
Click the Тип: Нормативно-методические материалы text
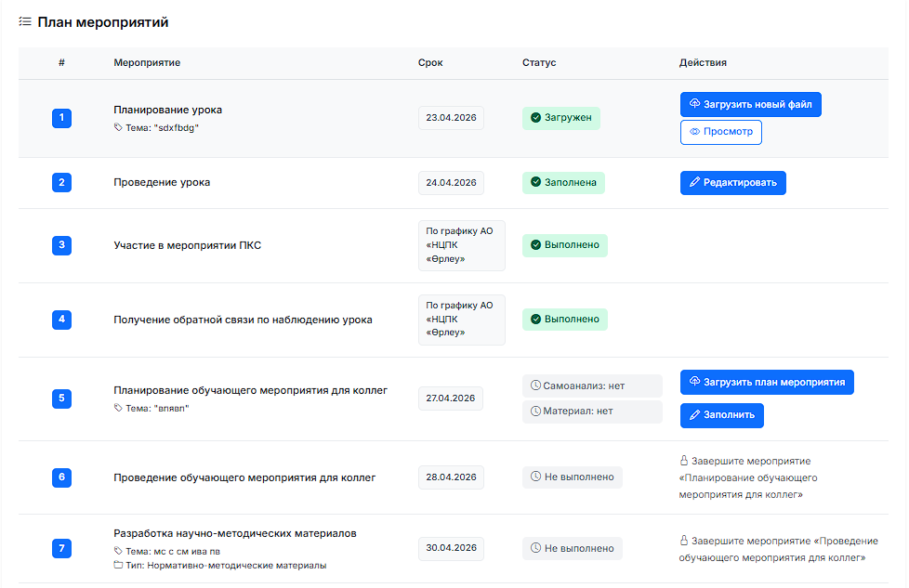point(226,566)
